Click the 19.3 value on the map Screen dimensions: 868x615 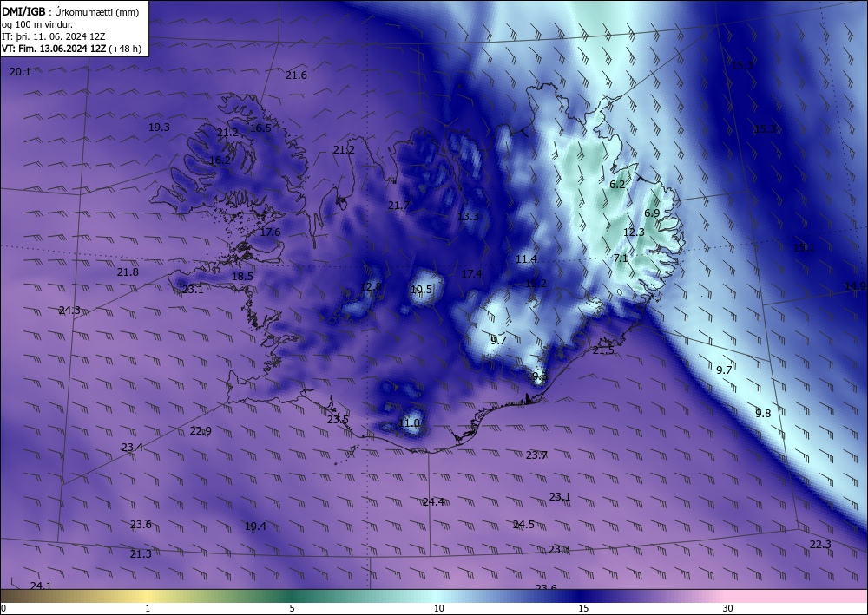(159, 128)
